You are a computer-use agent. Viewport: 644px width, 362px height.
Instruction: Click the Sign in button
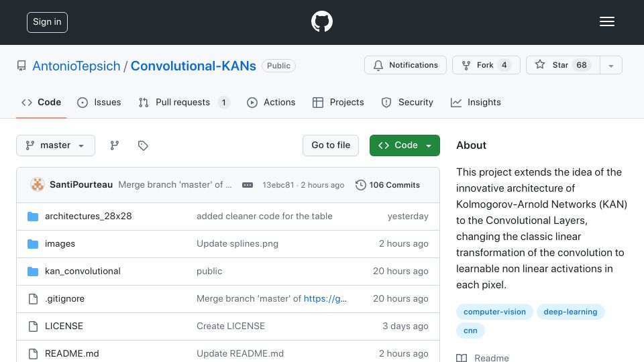(47, 22)
